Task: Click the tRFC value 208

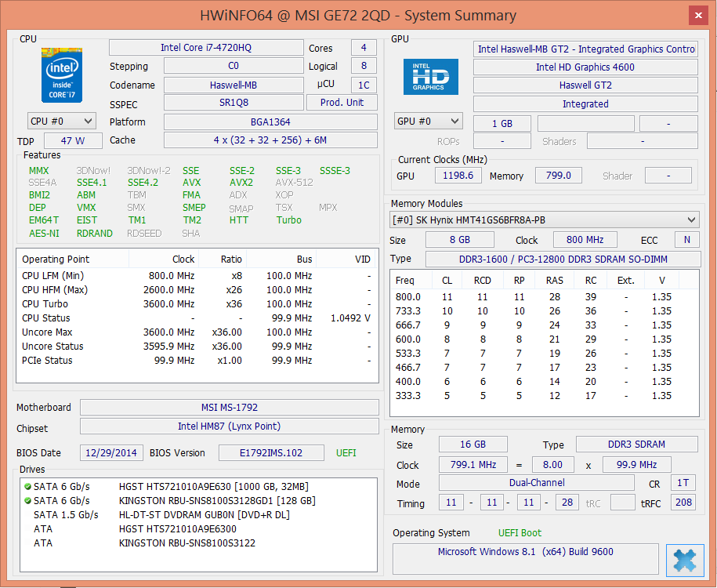Action: [683, 503]
